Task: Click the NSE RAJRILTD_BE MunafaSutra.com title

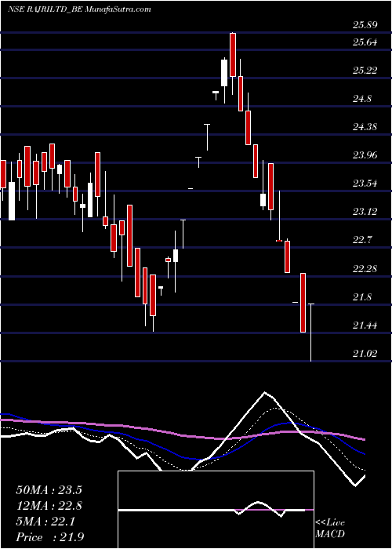Action: (79, 9)
